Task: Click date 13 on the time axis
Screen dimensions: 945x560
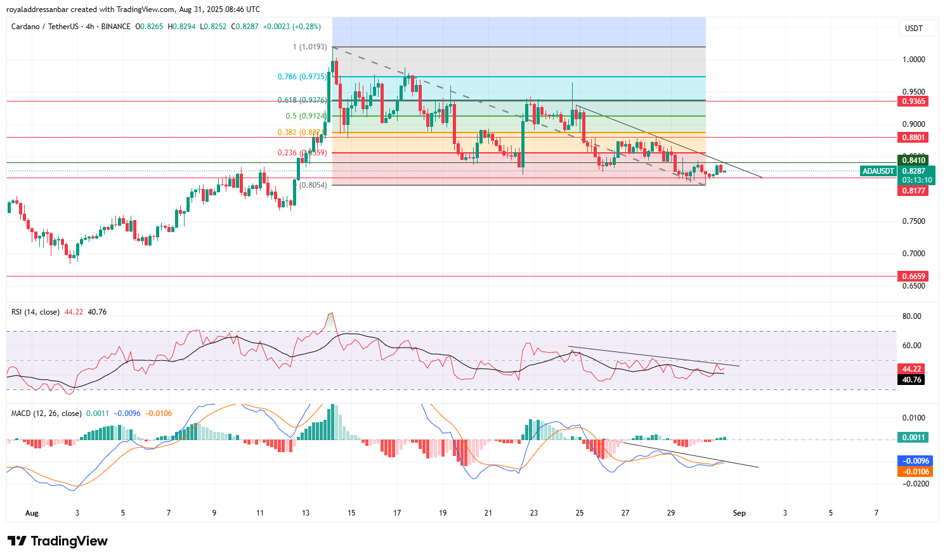Action: 306,513
